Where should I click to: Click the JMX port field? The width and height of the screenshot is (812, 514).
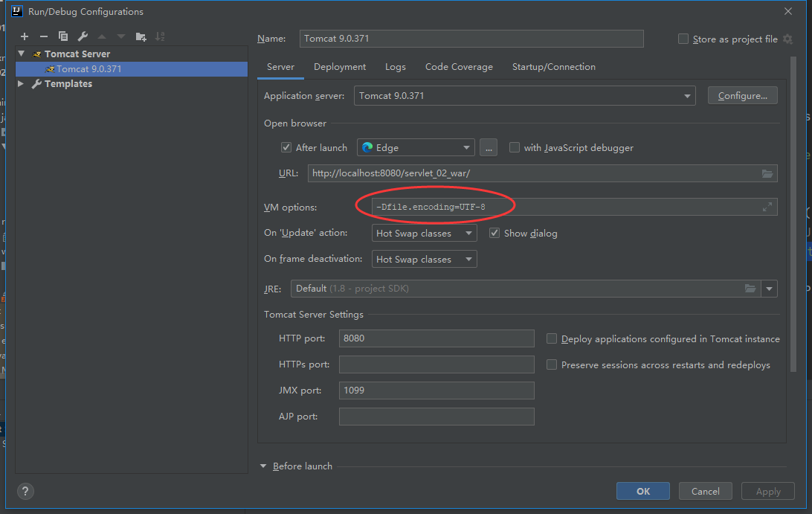(436, 391)
